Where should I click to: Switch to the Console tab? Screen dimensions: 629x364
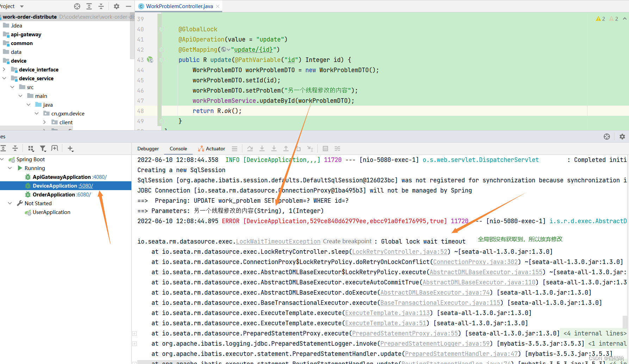[x=178, y=149]
